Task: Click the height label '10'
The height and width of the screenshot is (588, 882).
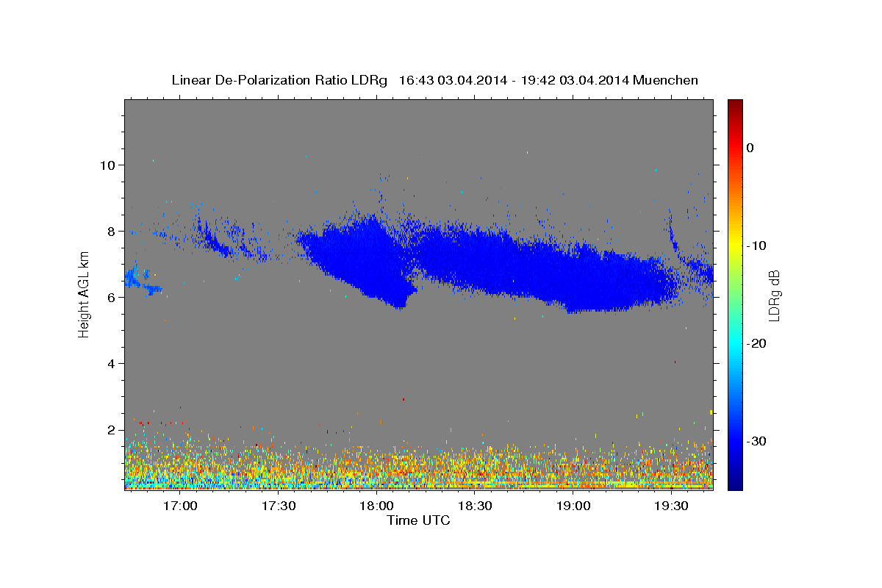Action: click(109, 165)
